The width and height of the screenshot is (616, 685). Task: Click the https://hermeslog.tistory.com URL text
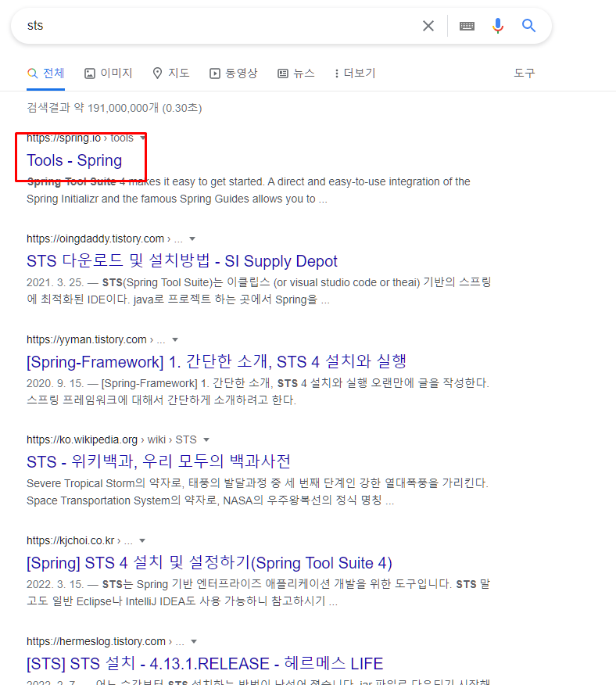pyautogui.click(x=96, y=642)
